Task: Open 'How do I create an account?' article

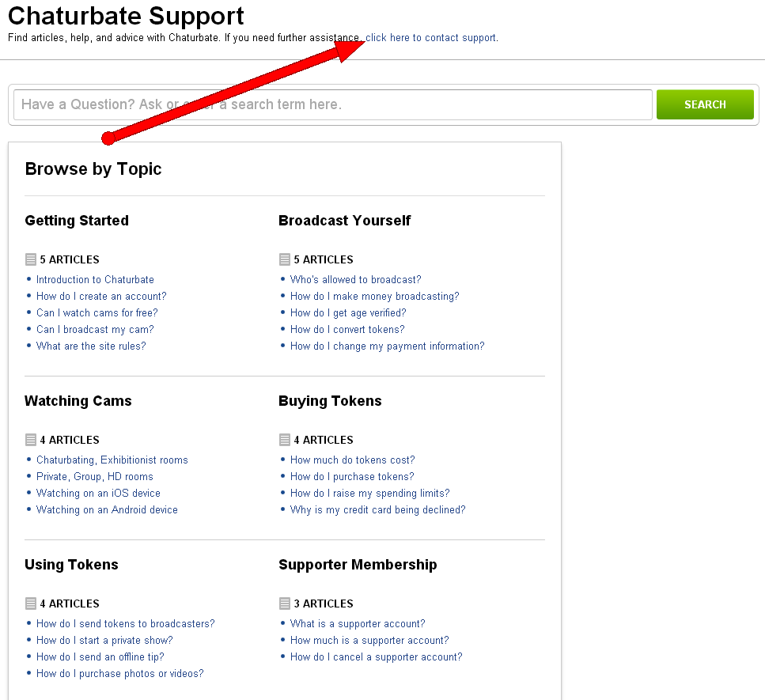Action: pyautogui.click(x=101, y=296)
